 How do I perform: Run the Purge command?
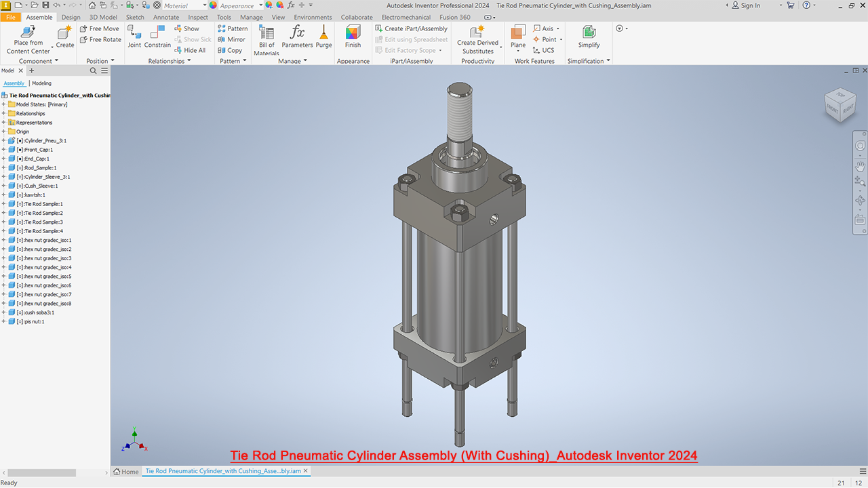click(323, 37)
